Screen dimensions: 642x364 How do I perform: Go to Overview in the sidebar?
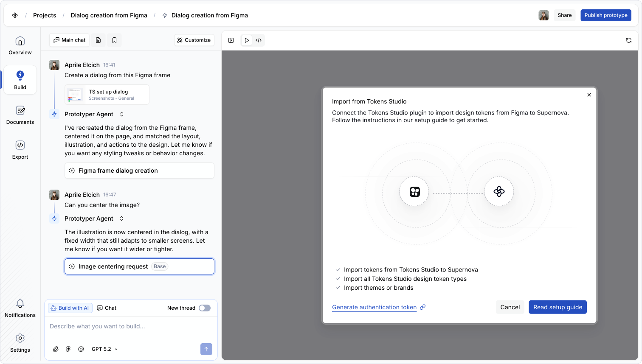(20, 46)
